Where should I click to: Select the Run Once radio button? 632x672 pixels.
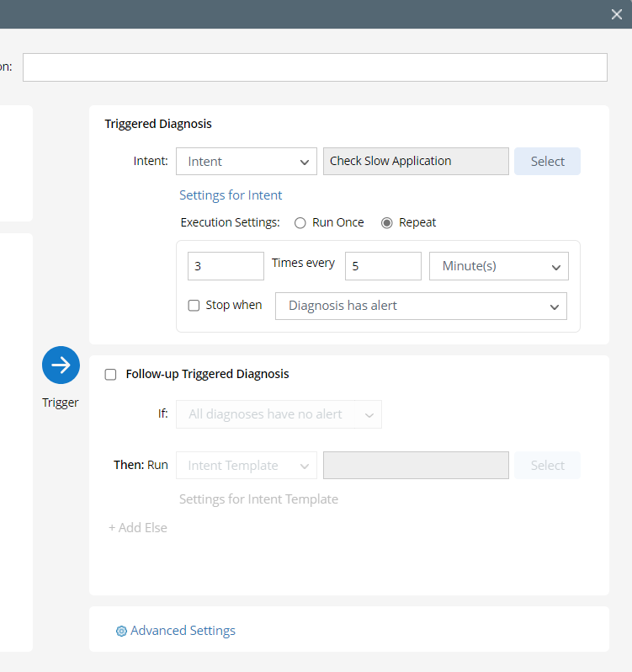300,223
